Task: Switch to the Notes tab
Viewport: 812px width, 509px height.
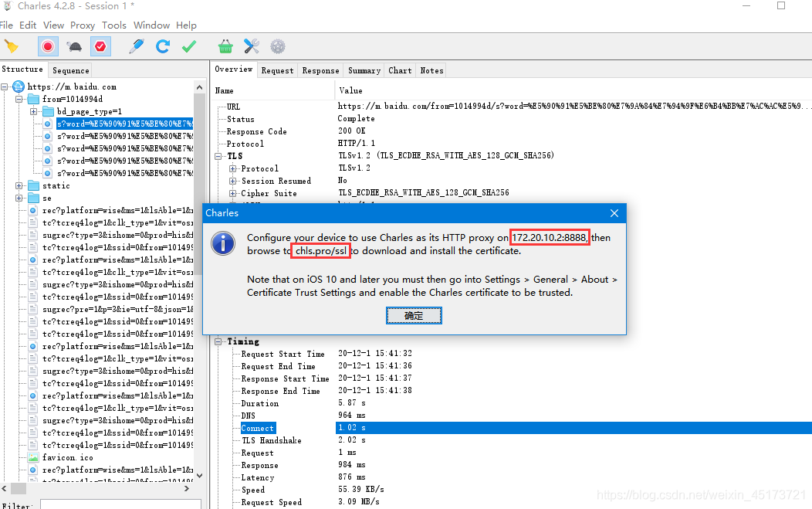Action: (x=432, y=70)
